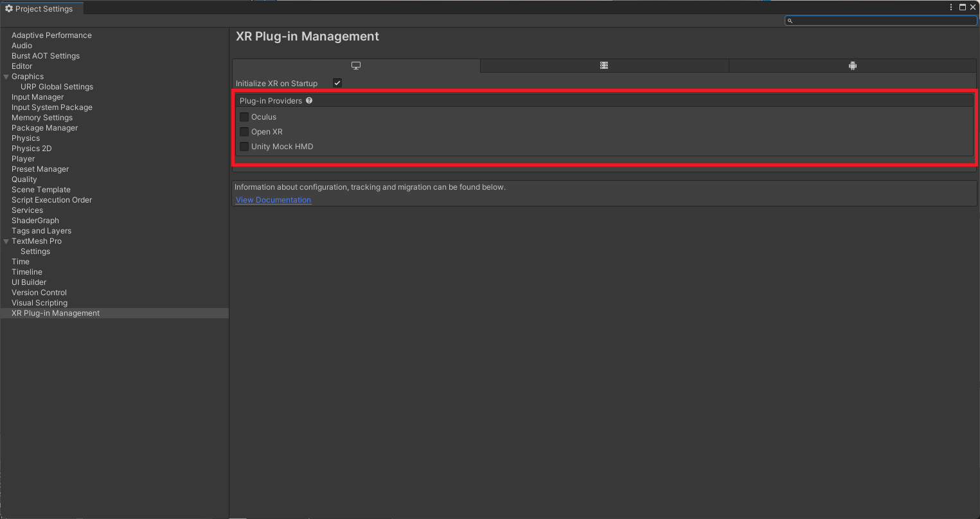Screen dimensions: 980x519
Task: Select the desktop platform tab icon
Action: 355,65
